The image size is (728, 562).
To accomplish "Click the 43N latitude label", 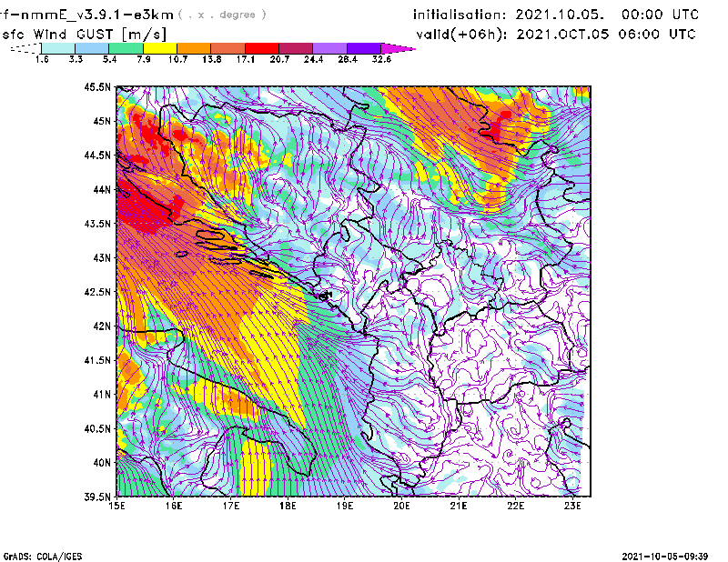I will (102, 257).
